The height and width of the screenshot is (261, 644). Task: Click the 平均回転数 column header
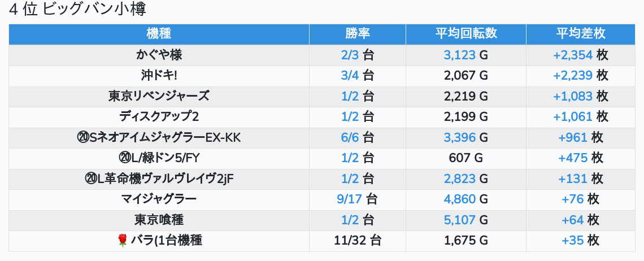(x=465, y=33)
